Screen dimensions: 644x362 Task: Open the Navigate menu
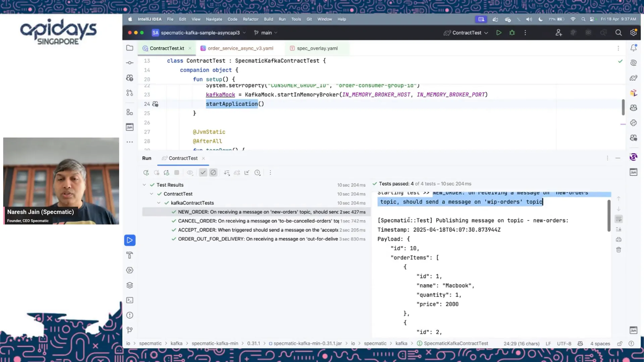point(214,19)
